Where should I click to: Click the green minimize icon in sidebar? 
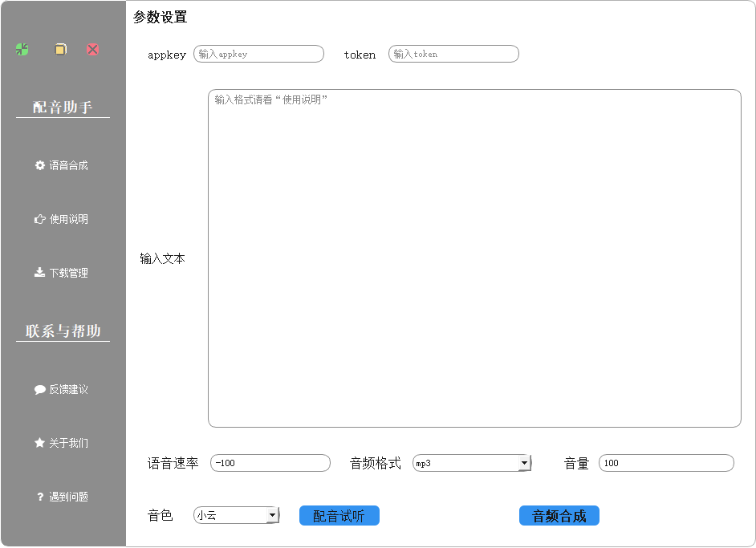(x=22, y=49)
